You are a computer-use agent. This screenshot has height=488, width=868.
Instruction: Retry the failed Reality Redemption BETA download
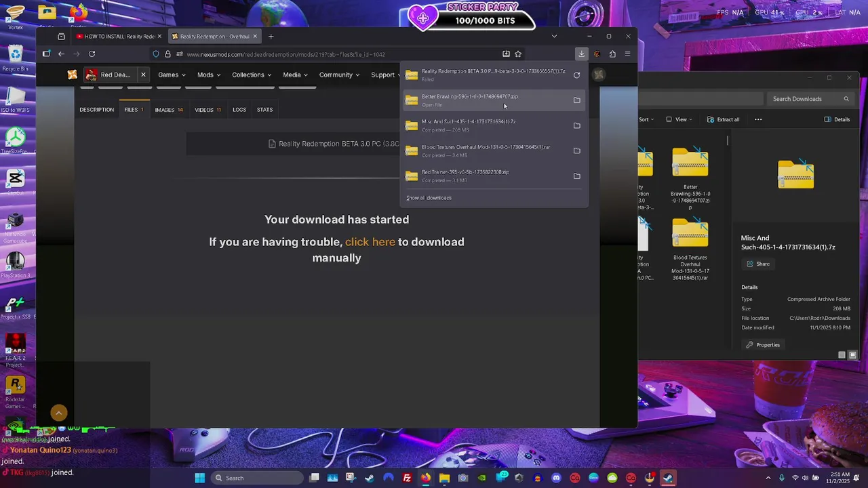click(x=576, y=75)
